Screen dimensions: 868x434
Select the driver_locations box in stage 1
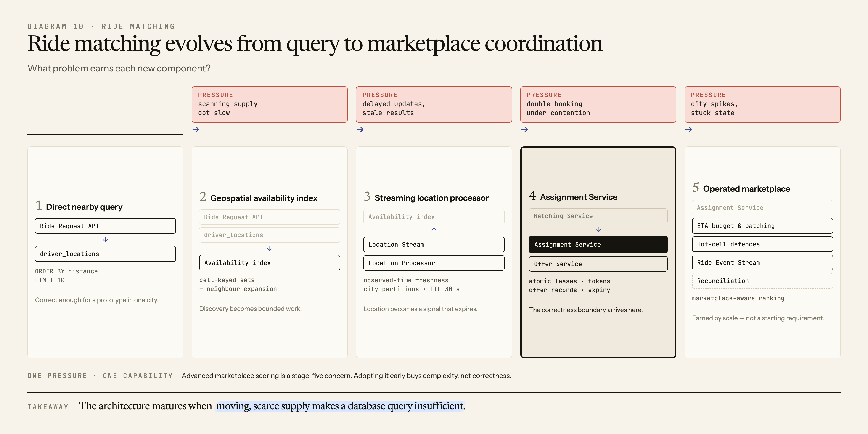(105, 254)
